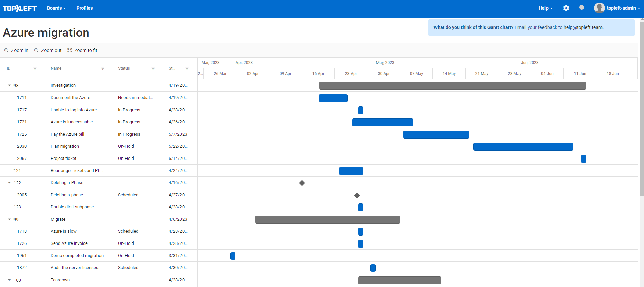Select Audit the server licenses row
This screenshot has width=644, height=287.
coord(98,268)
